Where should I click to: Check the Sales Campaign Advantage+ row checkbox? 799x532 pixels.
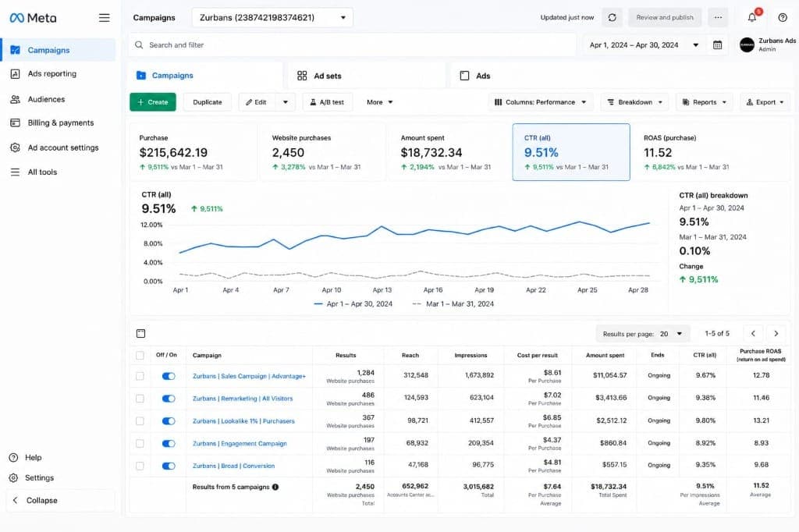pos(140,376)
